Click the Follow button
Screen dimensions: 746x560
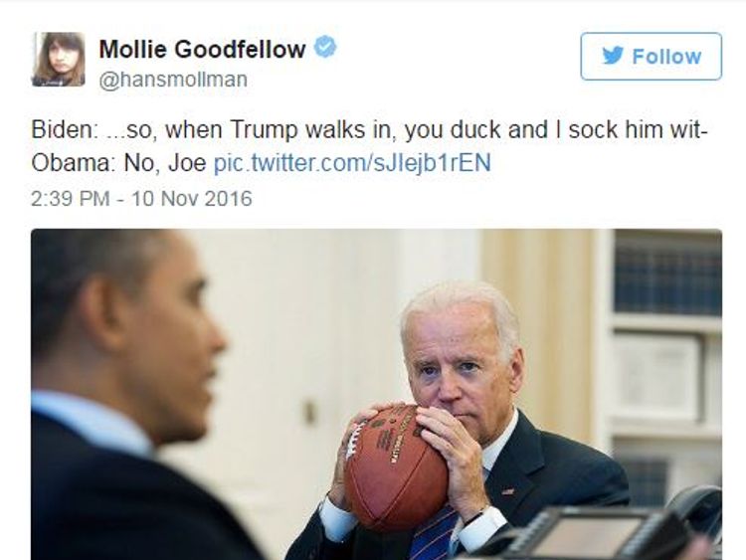tap(651, 56)
